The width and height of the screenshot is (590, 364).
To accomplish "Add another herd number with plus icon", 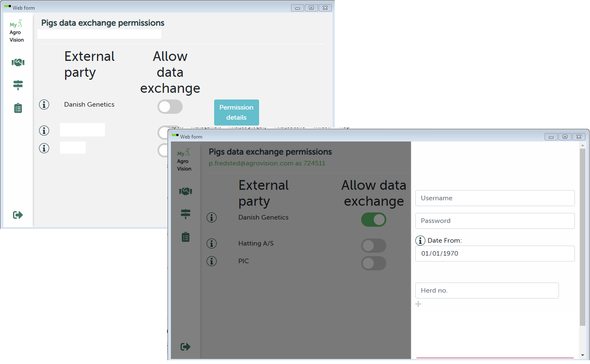I will pos(418,304).
